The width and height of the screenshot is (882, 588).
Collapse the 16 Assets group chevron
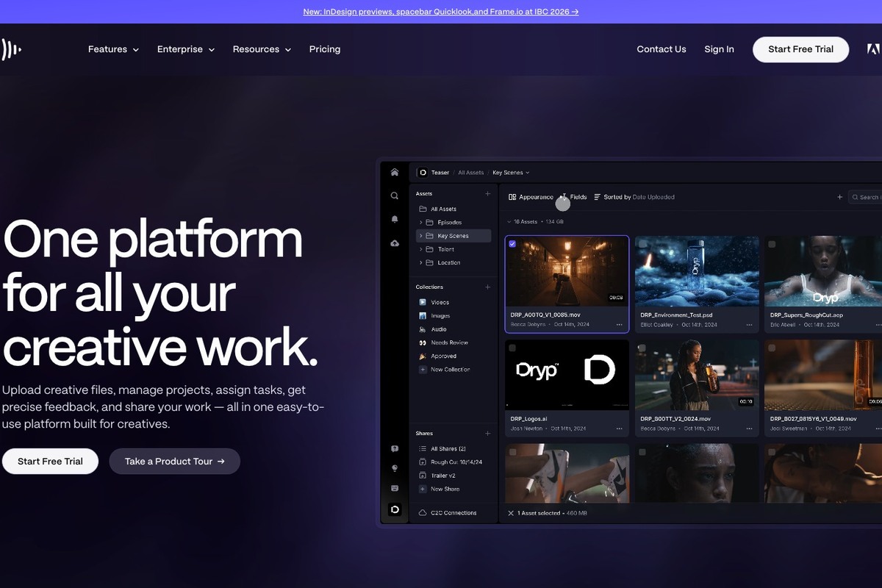509,221
